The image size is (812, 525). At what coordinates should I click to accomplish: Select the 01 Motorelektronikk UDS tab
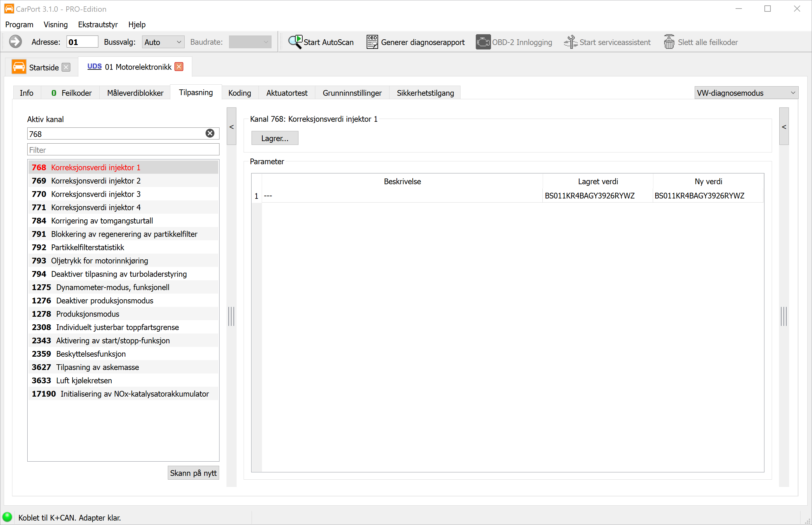(135, 67)
